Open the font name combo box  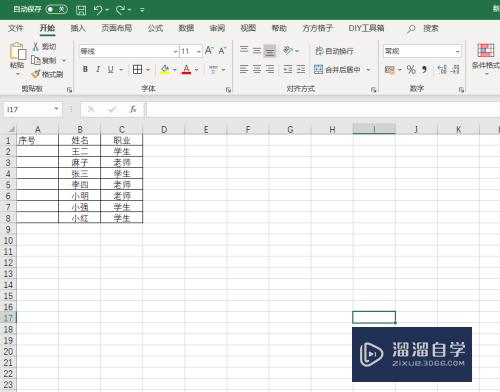(129, 51)
